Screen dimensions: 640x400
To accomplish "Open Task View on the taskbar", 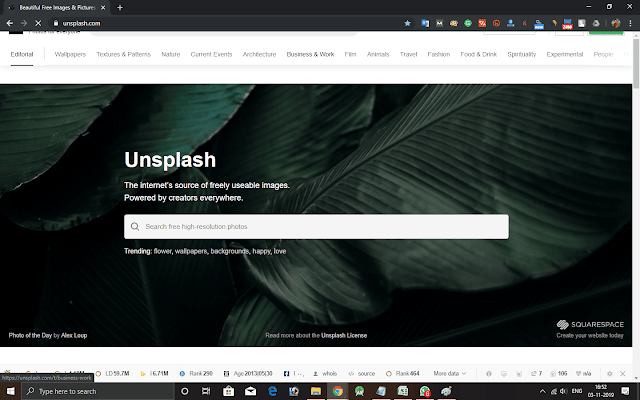I will tap(206, 391).
